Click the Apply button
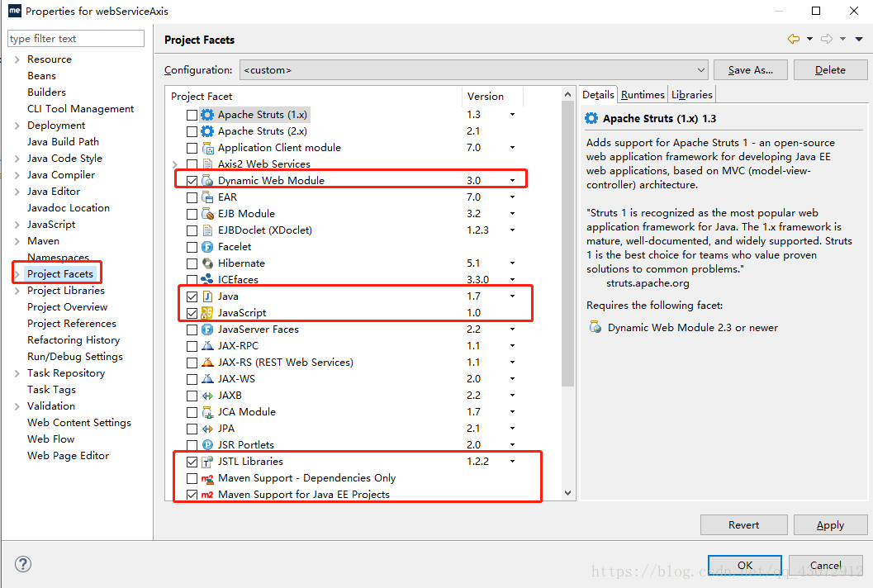Image resolution: width=873 pixels, height=588 pixels. pos(830,525)
